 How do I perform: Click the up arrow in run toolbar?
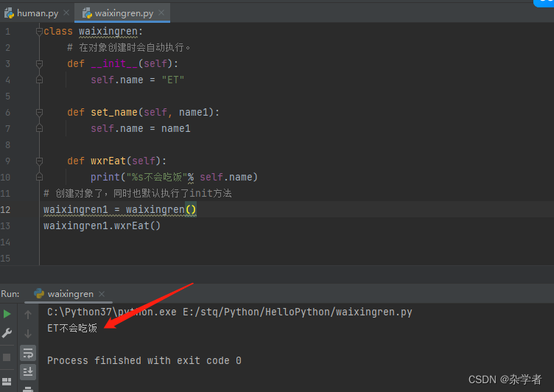(x=28, y=314)
